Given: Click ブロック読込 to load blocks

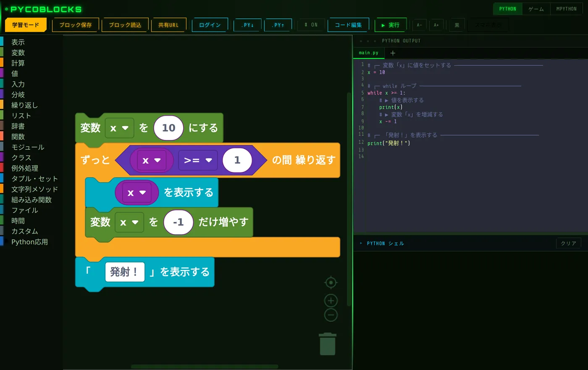Looking at the screenshot, I should point(125,25).
